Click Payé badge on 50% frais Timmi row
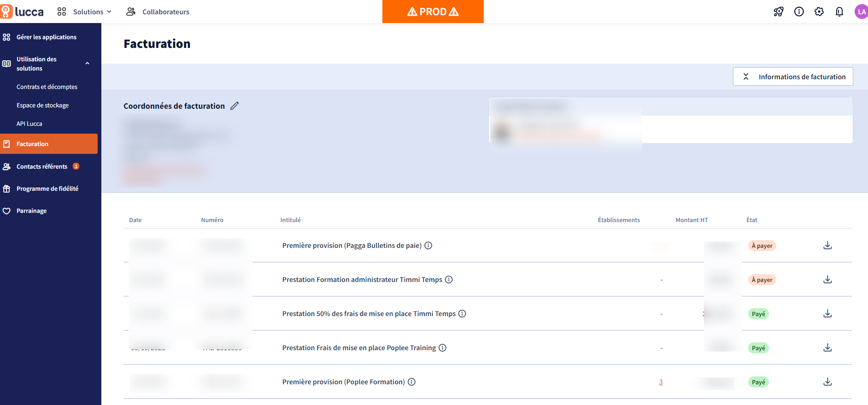Image resolution: width=868 pixels, height=405 pixels. [x=758, y=314]
